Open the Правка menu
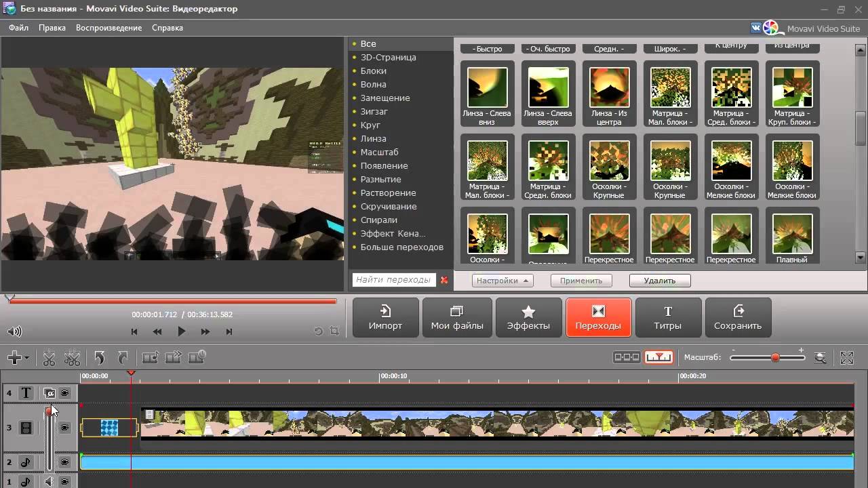 [x=52, y=28]
